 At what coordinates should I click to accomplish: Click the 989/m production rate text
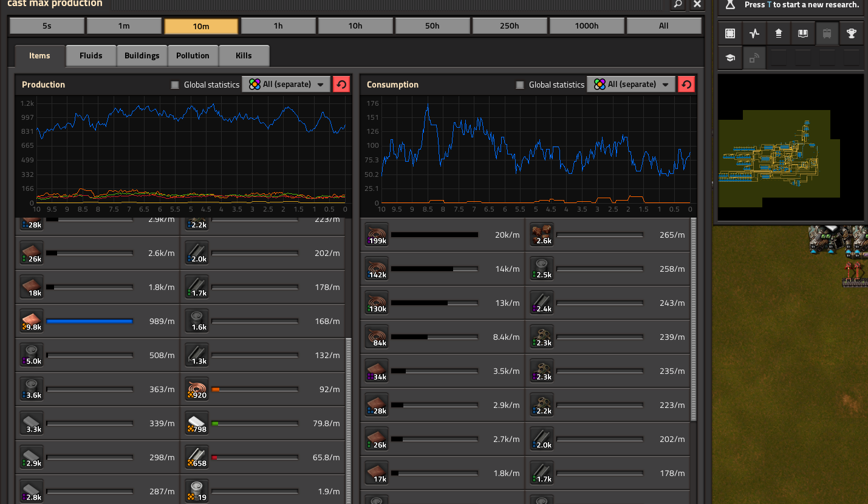(162, 321)
